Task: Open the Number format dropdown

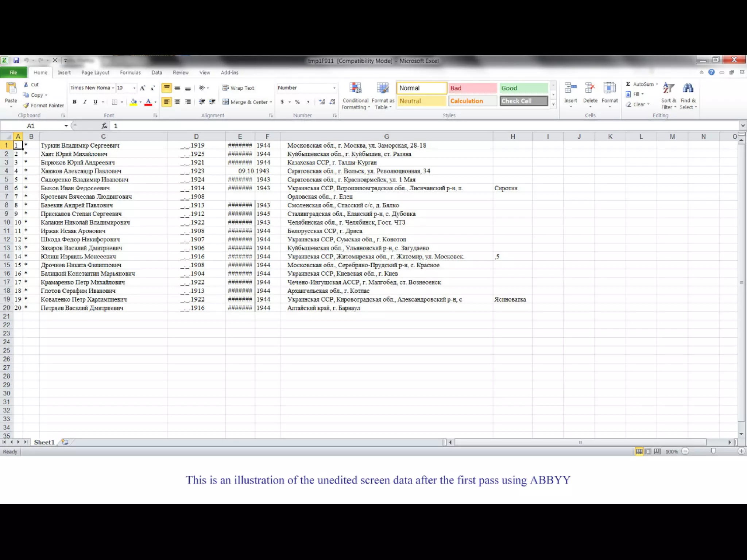Action: click(334, 88)
